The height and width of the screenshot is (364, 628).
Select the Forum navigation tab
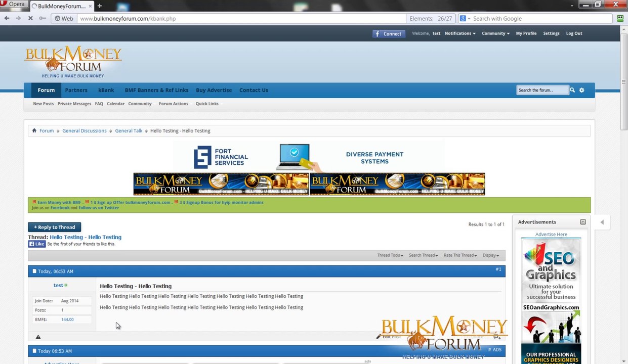click(46, 90)
